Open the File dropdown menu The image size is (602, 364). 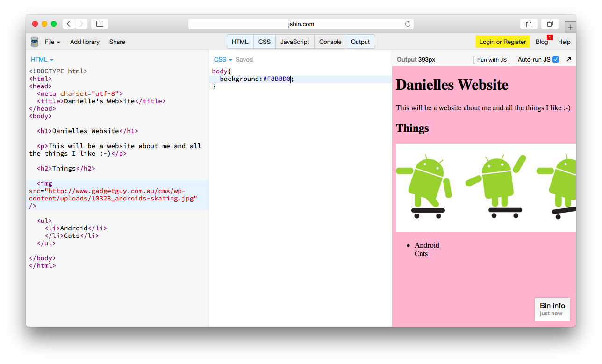(x=52, y=42)
